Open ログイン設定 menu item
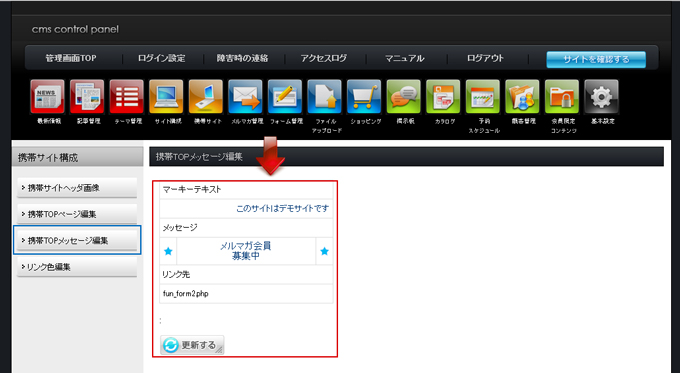The image size is (680, 373). [x=162, y=58]
